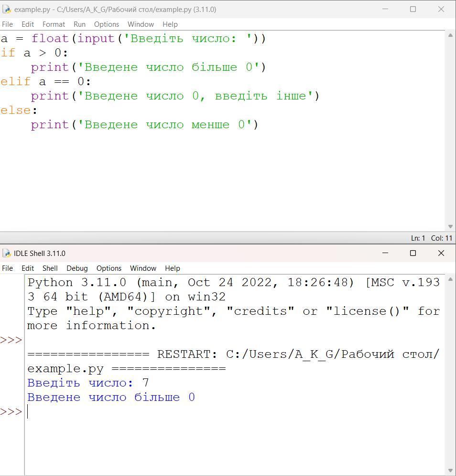Open Help menu in example.py editor

click(x=170, y=24)
